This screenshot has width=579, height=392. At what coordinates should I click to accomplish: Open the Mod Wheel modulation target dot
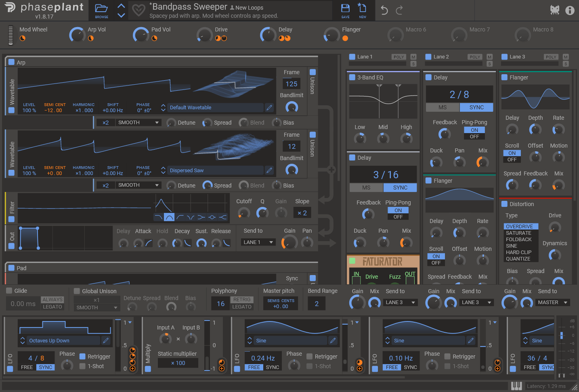[x=23, y=38]
